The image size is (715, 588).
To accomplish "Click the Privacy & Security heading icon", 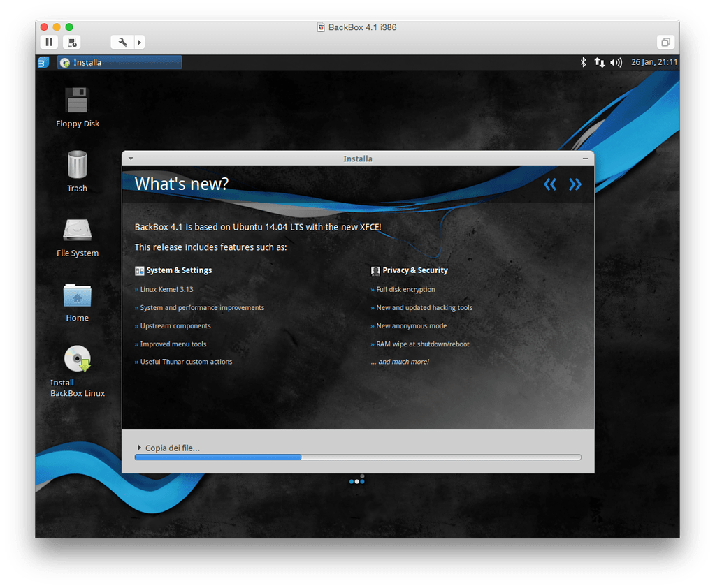I will click(x=375, y=270).
